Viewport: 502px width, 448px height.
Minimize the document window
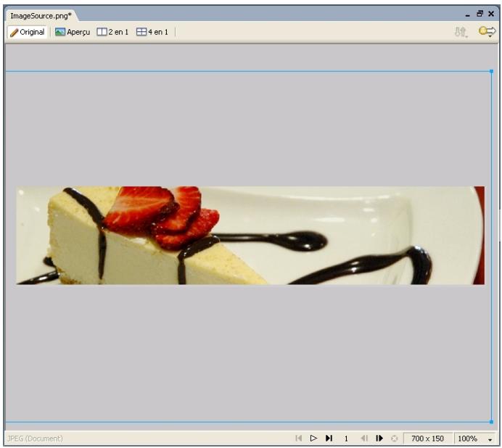468,14
